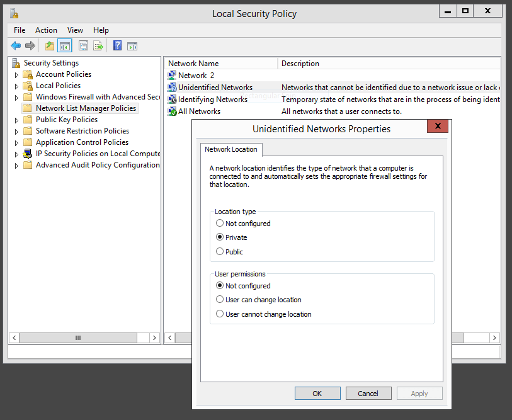Expand the Account Policies node
Image resolution: width=512 pixels, height=420 pixels.
tap(15, 74)
